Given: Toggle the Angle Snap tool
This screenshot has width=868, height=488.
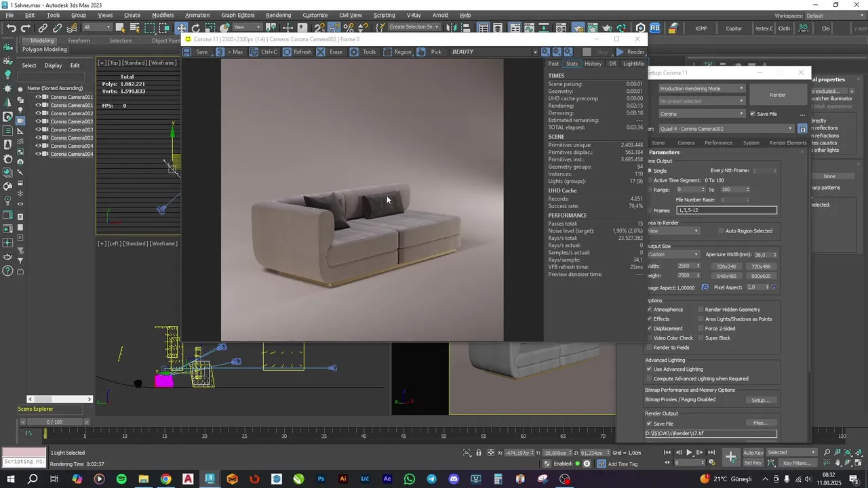Looking at the screenshot, I should click(x=334, y=28).
